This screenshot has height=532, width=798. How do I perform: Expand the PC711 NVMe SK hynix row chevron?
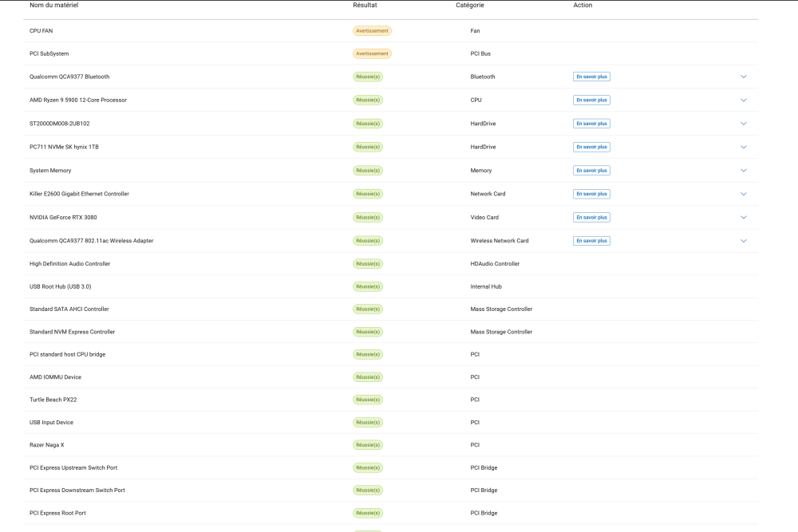744,147
